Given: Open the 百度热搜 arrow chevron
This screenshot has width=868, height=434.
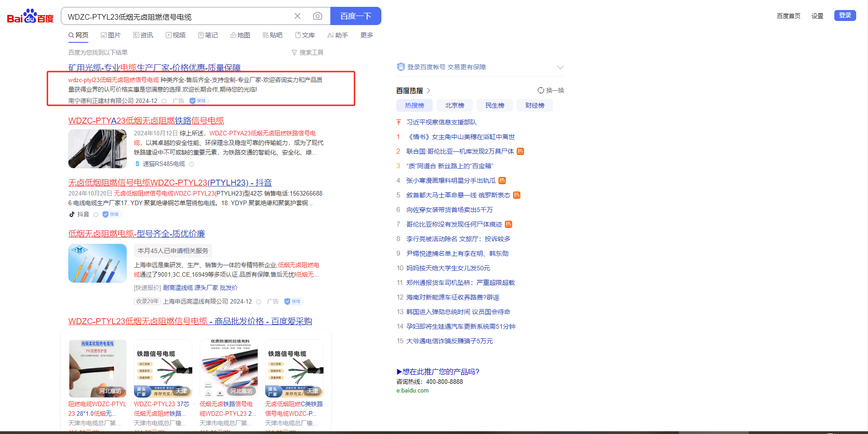Looking at the screenshot, I should (429, 91).
